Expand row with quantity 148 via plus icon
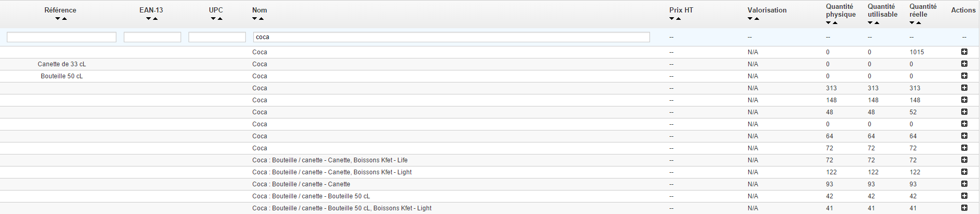 click(x=964, y=100)
